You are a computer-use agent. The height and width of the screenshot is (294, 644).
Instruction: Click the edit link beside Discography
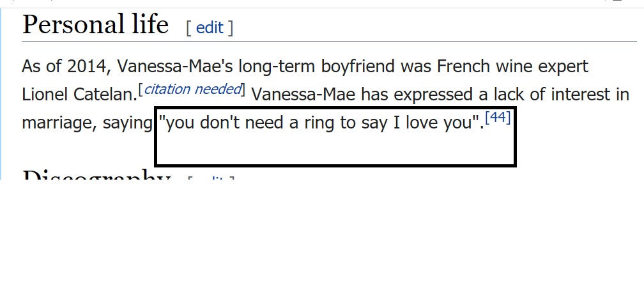pyautogui.click(x=211, y=178)
